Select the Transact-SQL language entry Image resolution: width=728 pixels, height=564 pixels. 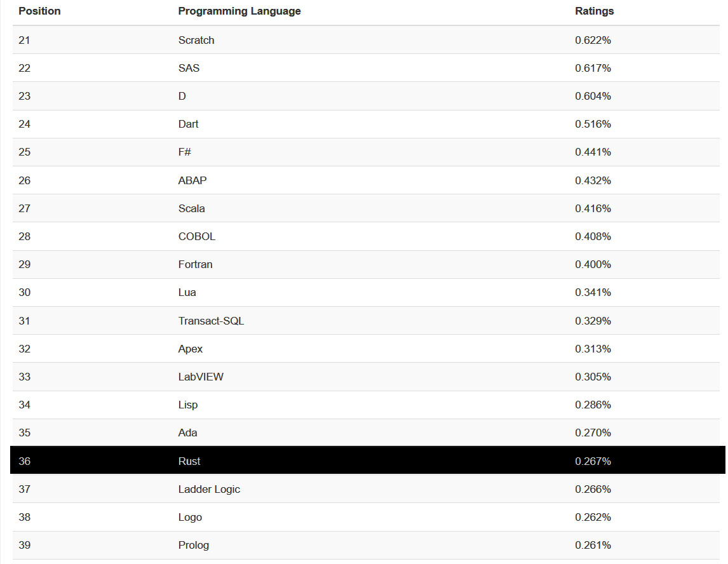211,321
